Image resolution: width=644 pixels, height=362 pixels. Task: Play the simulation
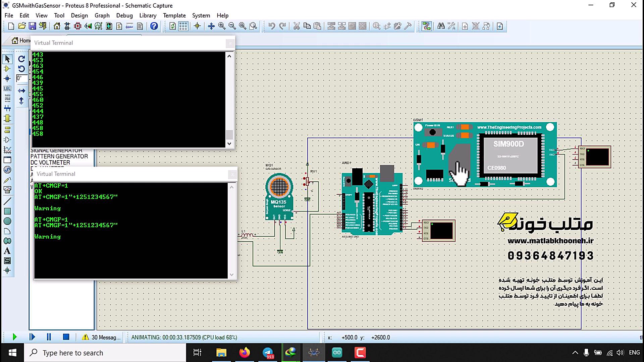[x=14, y=337]
